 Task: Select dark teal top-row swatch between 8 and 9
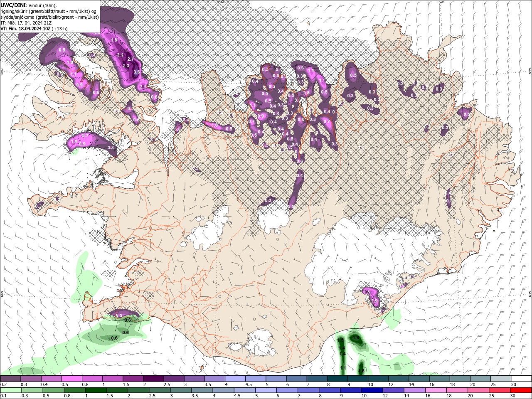(337, 378)
